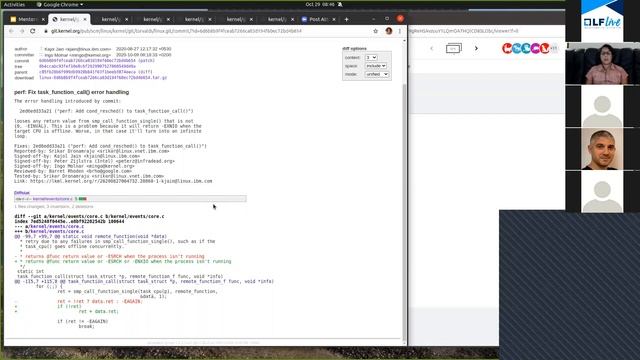Select the first blank participant thumbnail
This screenshot has width=640, height=360.
coord(602,107)
